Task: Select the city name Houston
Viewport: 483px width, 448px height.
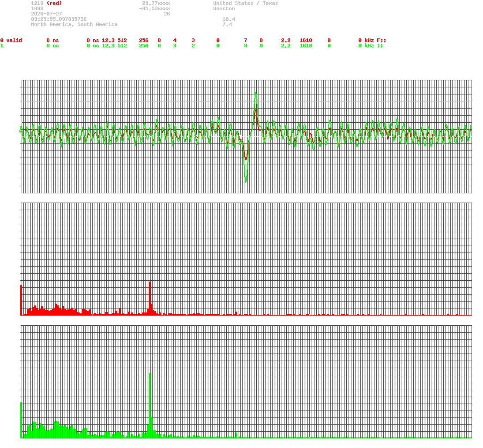Action: tap(224, 9)
